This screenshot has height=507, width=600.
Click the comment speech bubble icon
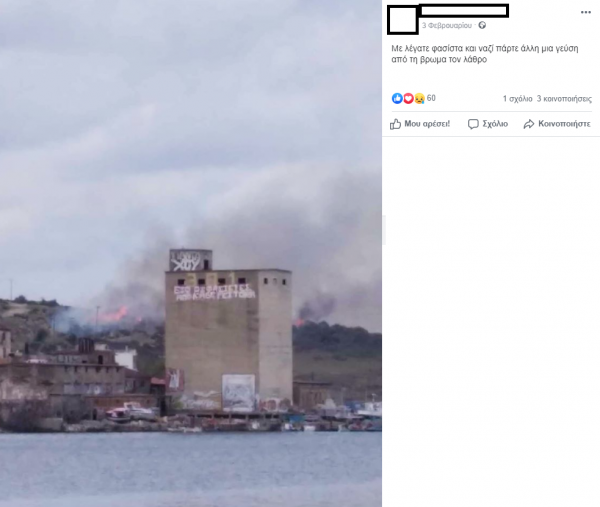[x=473, y=124]
